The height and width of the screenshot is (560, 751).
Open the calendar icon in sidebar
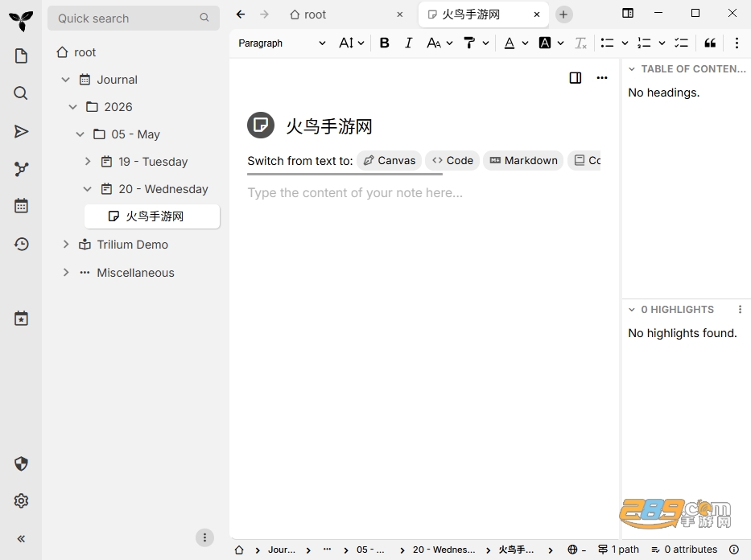coord(21,206)
